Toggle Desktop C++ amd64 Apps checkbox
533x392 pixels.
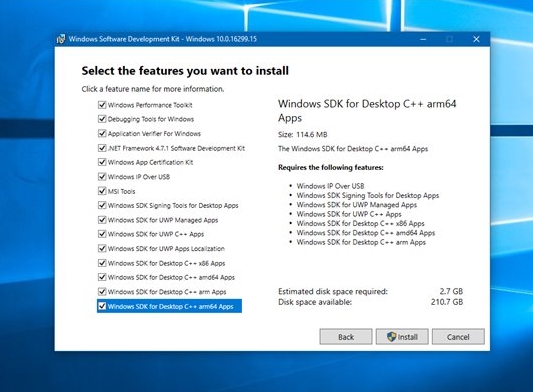point(102,277)
